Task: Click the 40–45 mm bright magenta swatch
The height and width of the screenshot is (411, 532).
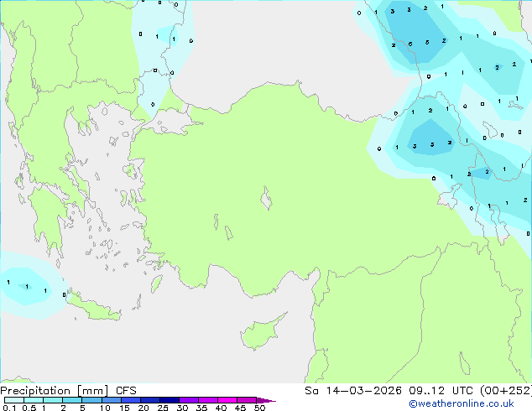Action: coord(227,400)
